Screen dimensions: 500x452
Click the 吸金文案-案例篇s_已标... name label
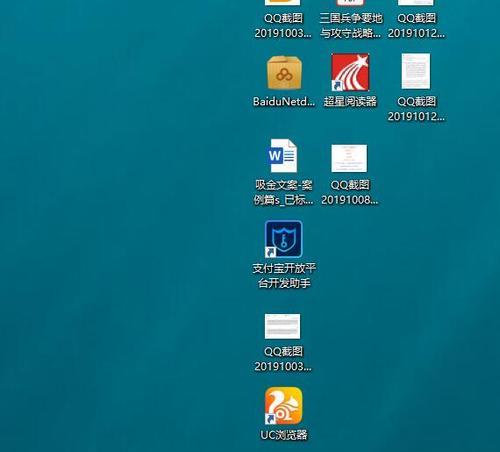[x=284, y=192]
